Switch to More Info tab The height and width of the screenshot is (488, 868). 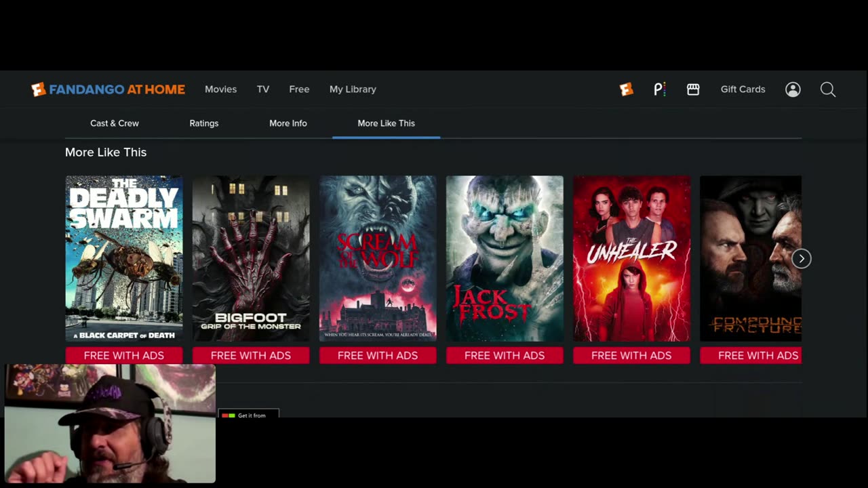point(288,123)
